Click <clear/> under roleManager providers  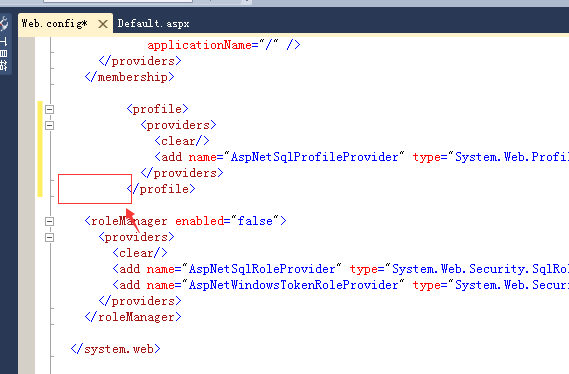click(x=140, y=253)
